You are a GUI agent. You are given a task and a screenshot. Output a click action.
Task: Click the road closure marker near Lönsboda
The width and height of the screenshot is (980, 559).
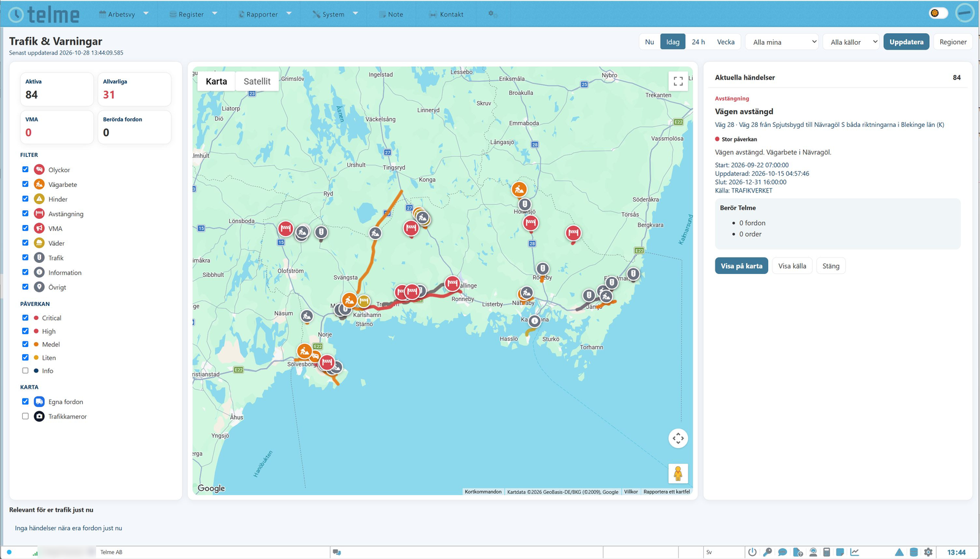[x=285, y=229]
